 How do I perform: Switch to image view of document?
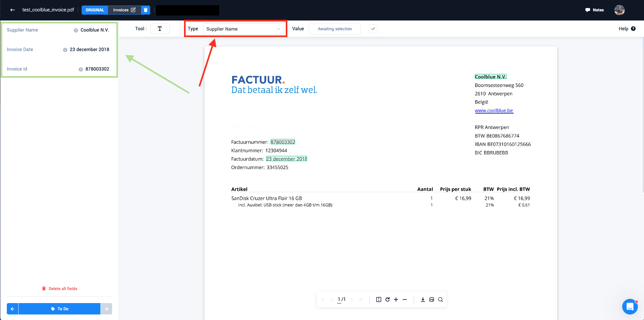[x=432, y=300]
